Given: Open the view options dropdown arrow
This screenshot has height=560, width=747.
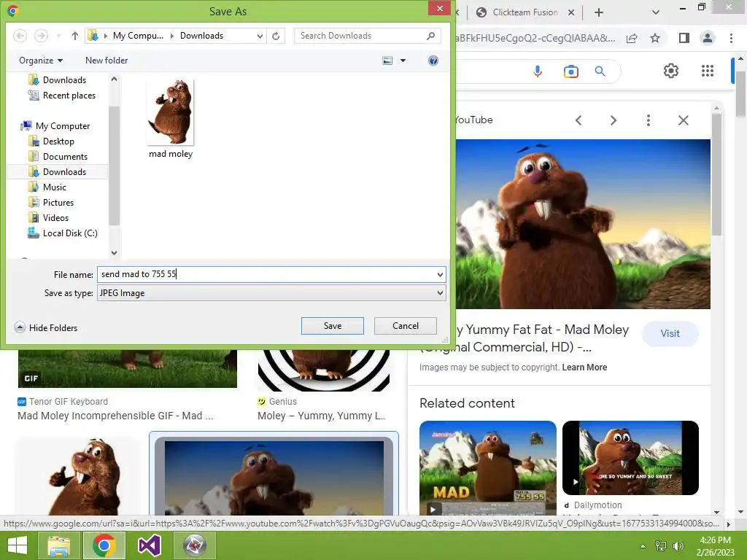Looking at the screenshot, I should coord(403,61).
